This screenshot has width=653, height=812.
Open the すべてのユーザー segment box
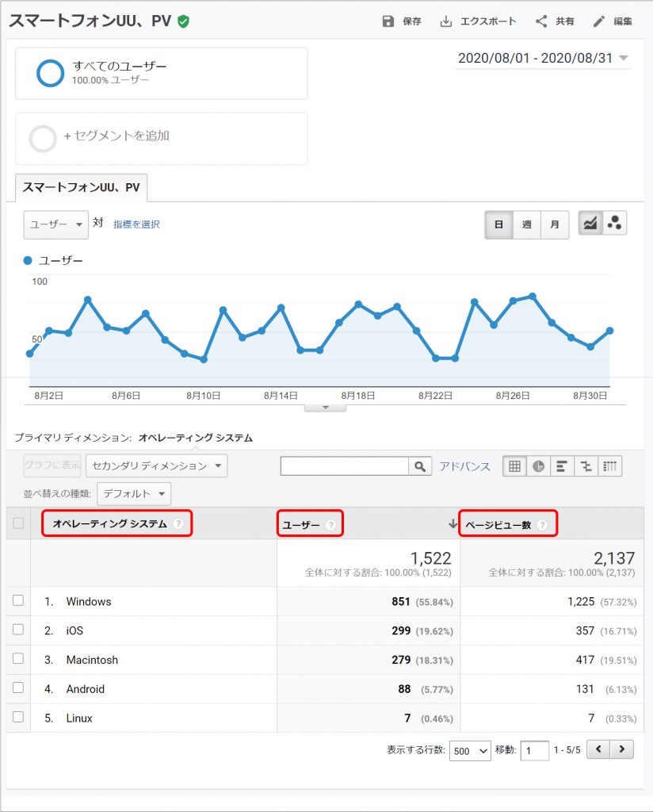pyautogui.click(x=162, y=73)
